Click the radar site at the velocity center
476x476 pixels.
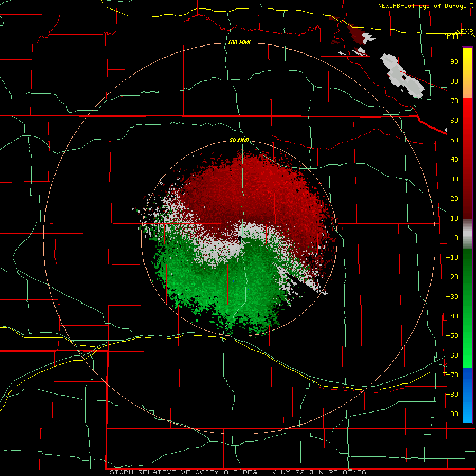coord(241,239)
